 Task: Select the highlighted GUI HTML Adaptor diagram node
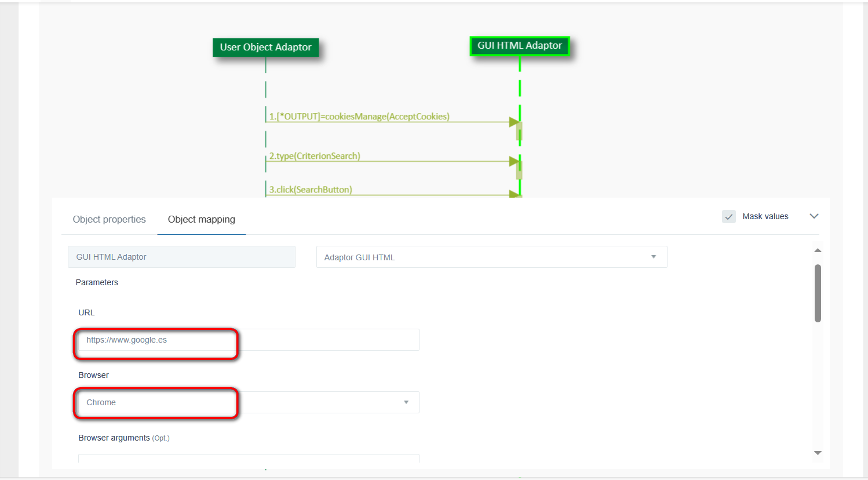pyautogui.click(x=519, y=46)
